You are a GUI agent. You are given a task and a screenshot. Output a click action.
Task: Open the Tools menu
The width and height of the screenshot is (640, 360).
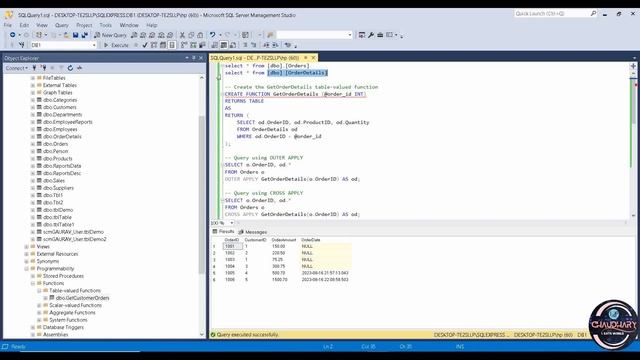[x=105, y=25]
